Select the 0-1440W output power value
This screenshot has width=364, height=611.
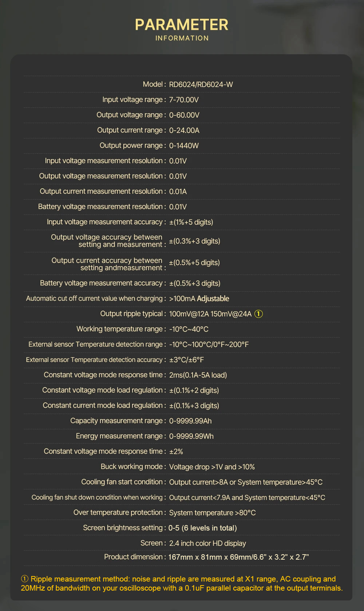pyautogui.click(x=184, y=146)
